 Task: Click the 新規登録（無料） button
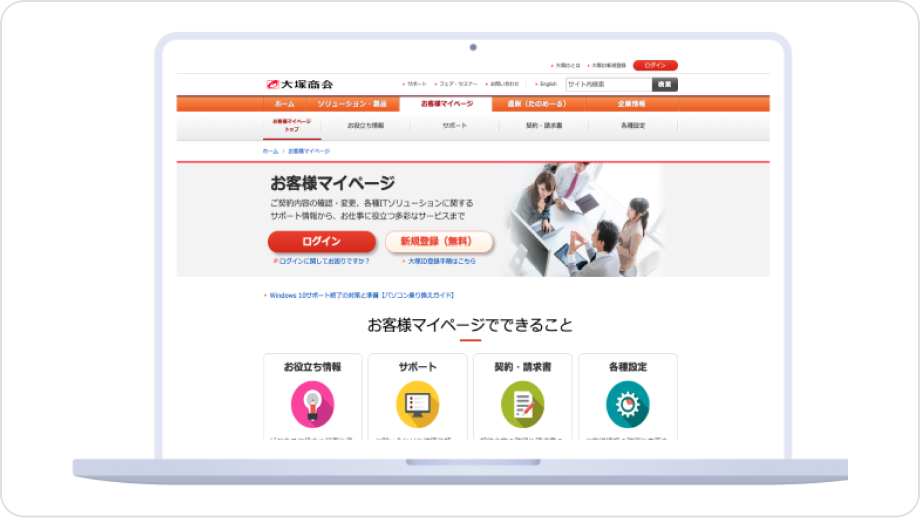click(439, 242)
